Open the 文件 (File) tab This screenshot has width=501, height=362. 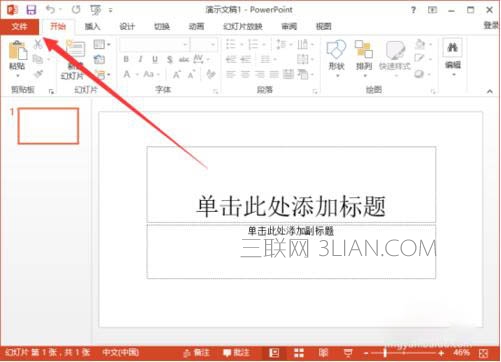pyautogui.click(x=19, y=27)
